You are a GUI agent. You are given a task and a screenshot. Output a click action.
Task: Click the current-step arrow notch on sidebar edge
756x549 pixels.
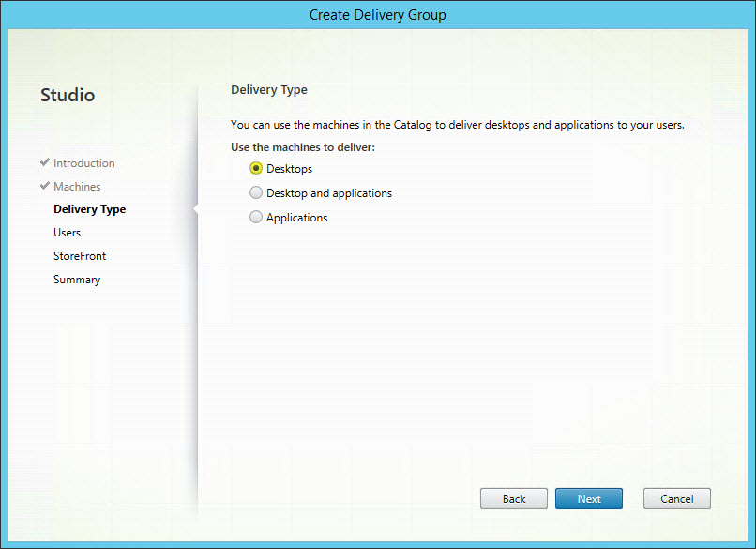click(195, 209)
